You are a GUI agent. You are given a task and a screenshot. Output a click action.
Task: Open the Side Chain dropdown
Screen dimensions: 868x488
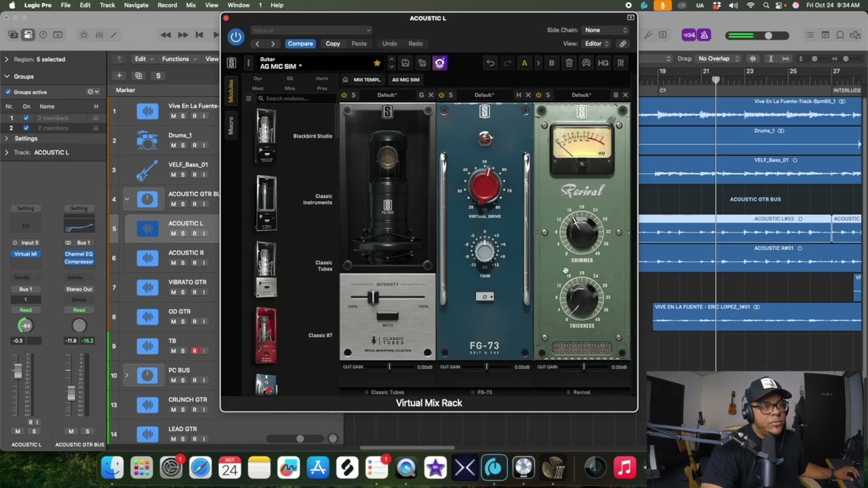coord(606,30)
